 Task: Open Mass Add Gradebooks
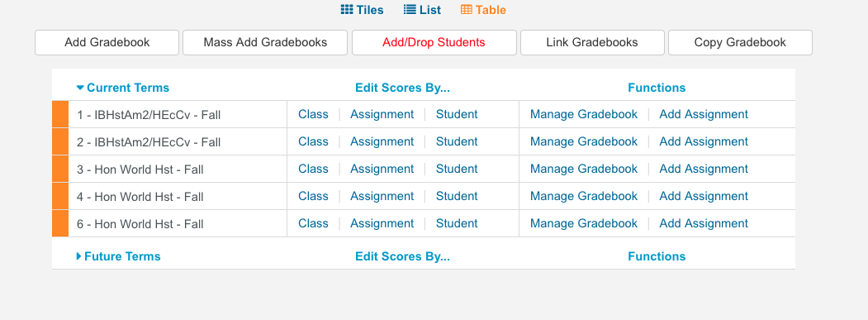click(265, 43)
